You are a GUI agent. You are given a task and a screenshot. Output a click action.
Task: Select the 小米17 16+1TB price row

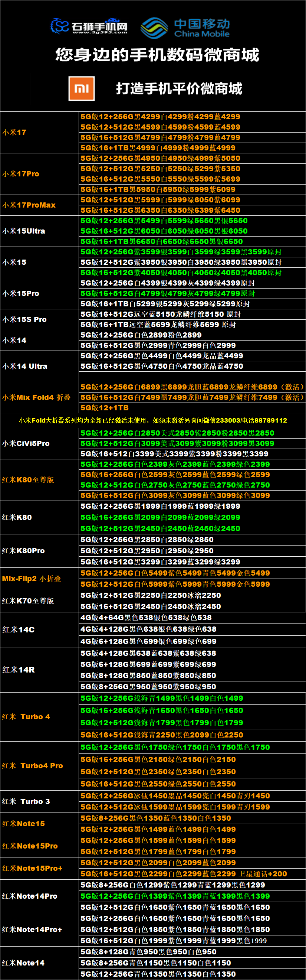pyautogui.click(x=158, y=148)
